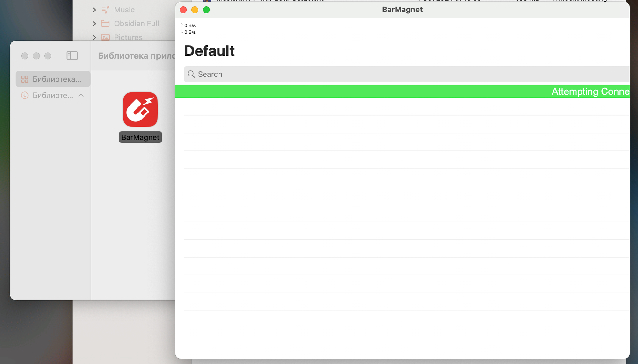
Task: Click the green zoom button of BarMagnet
Action: click(x=206, y=10)
